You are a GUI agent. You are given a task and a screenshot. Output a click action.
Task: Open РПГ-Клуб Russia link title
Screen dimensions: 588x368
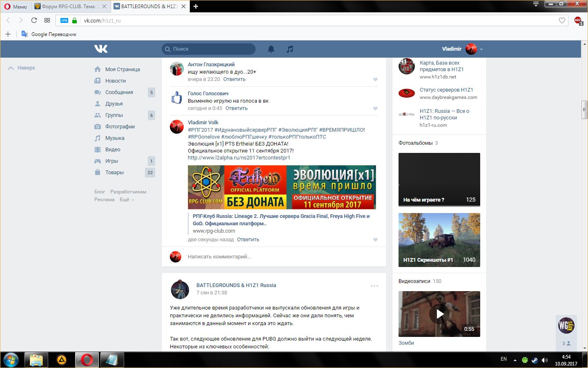[281, 220]
